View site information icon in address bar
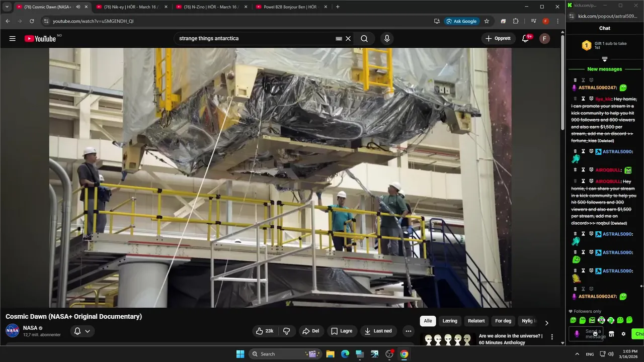 (46, 21)
